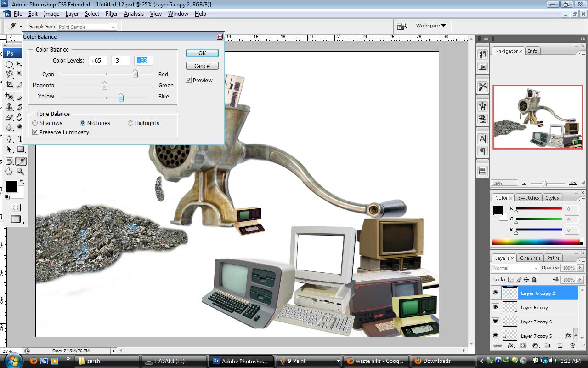This screenshot has height=368, width=588.
Task: Open the Filter menu
Action: (x=112, y=14)
